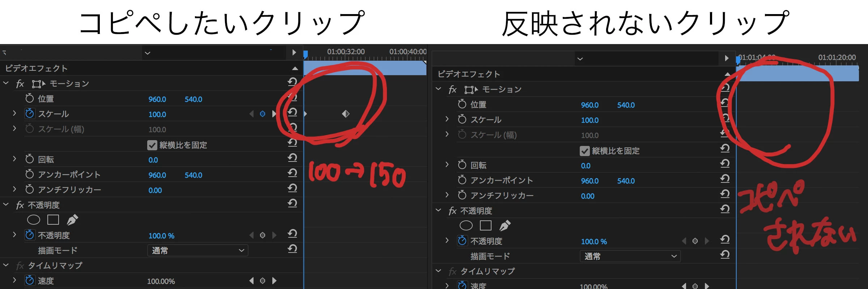Select blue clip bar in right timeline
This screenshot has height=289, width=868.
pyautogui.click(x=797, y=73)
